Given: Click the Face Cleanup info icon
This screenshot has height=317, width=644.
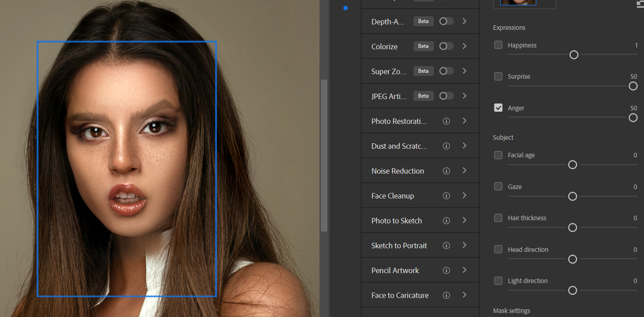Looking at the screenshot, I should tap(447, 196).
